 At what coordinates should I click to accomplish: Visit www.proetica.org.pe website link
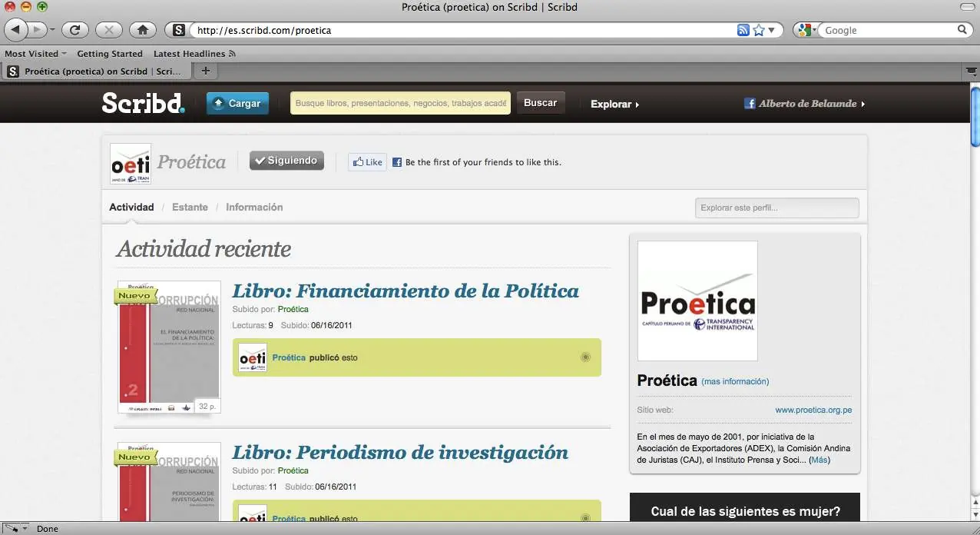tap(813, 410)
